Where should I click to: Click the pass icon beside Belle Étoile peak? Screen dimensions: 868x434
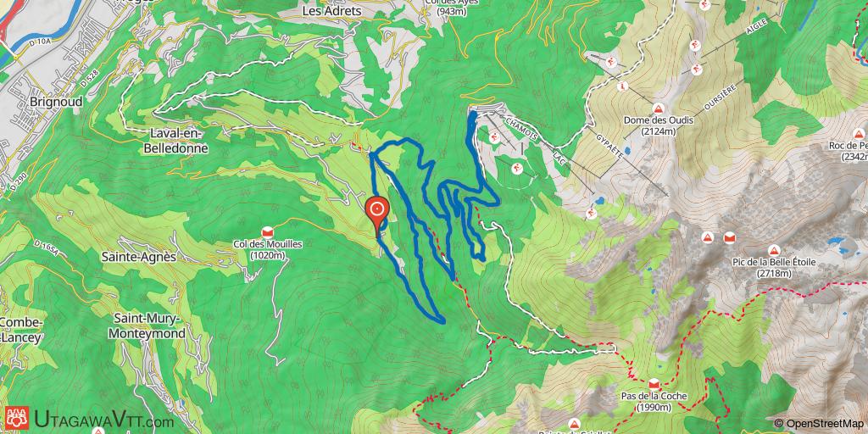[x=729, y=238]
